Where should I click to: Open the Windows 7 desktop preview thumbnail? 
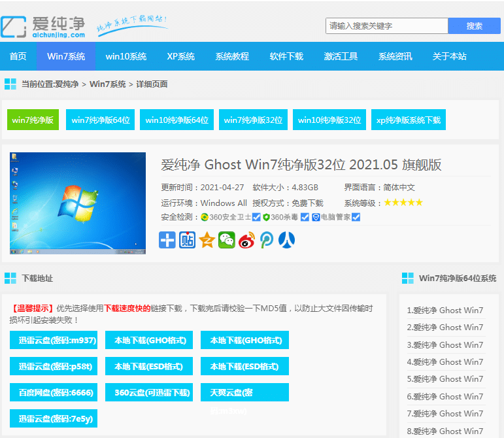(78, 203)
